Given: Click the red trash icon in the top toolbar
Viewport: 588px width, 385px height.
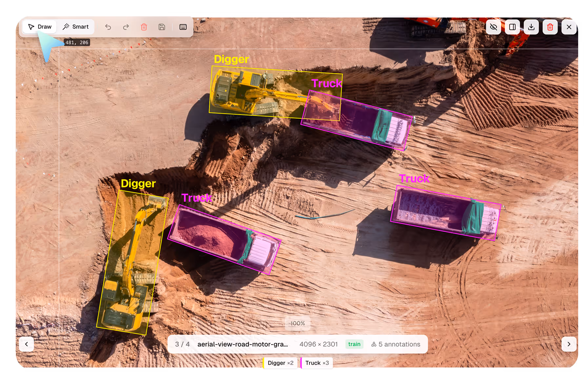Looking at the screenshot, I should 144,27.
